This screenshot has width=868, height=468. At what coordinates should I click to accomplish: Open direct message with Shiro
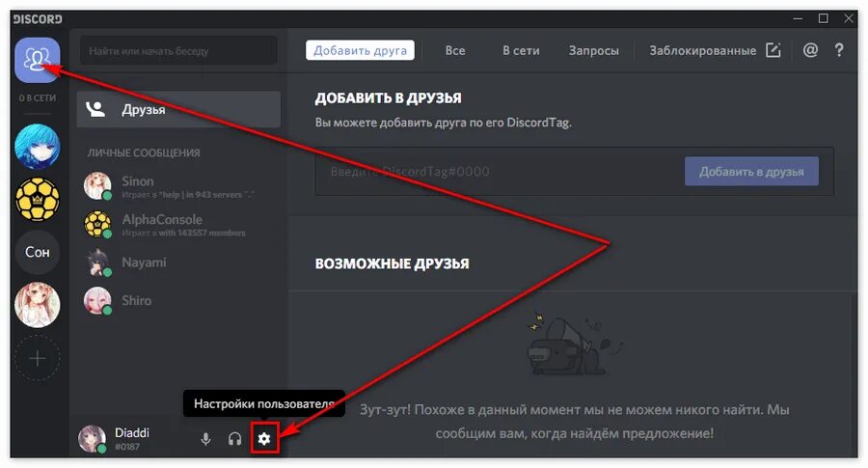[x=178, y=301]
